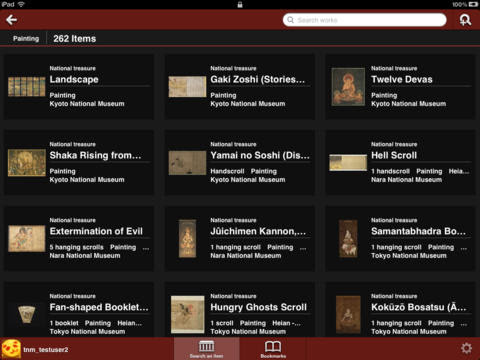Select the Bookmarks book icon tab
Screen dimensions: 480x360
(x=273, y=349)
